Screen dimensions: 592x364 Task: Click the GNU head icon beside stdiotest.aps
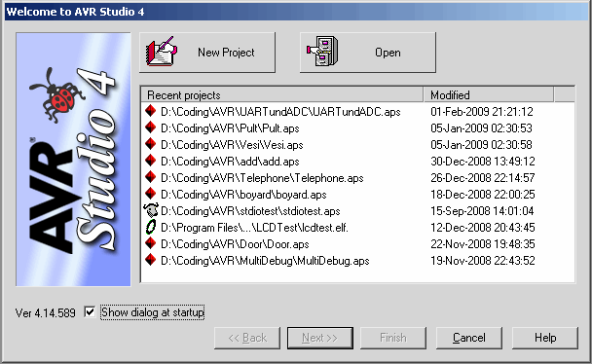[151, 210]
